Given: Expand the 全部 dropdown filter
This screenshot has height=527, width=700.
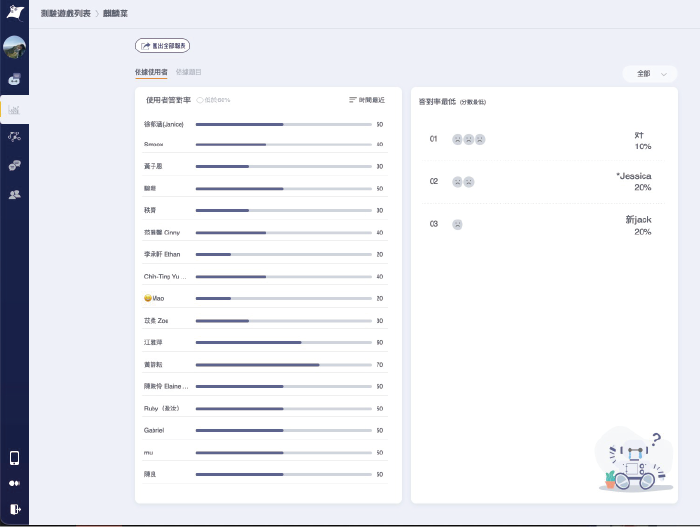Looking at the screenshot, I should click(649, 74).
